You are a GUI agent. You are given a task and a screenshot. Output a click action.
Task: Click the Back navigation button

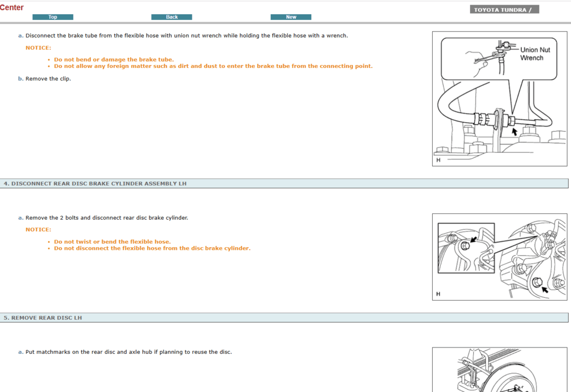[171, 17]
